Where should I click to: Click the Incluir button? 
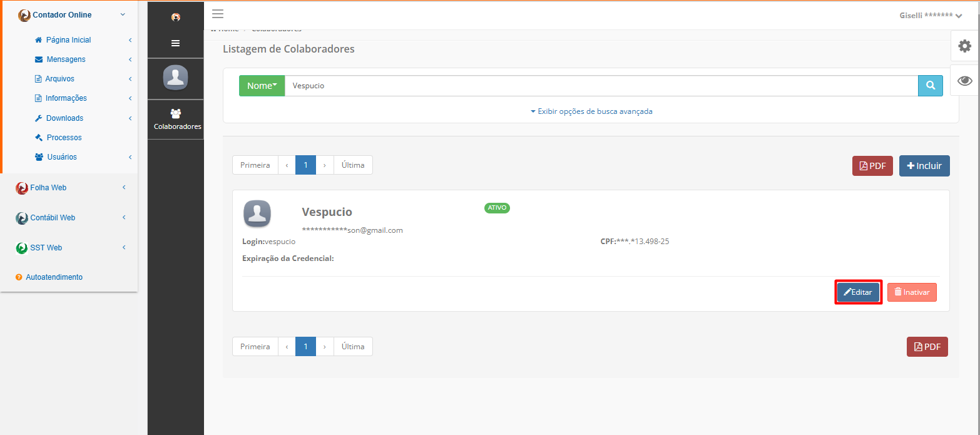click(x=924, y=166)
